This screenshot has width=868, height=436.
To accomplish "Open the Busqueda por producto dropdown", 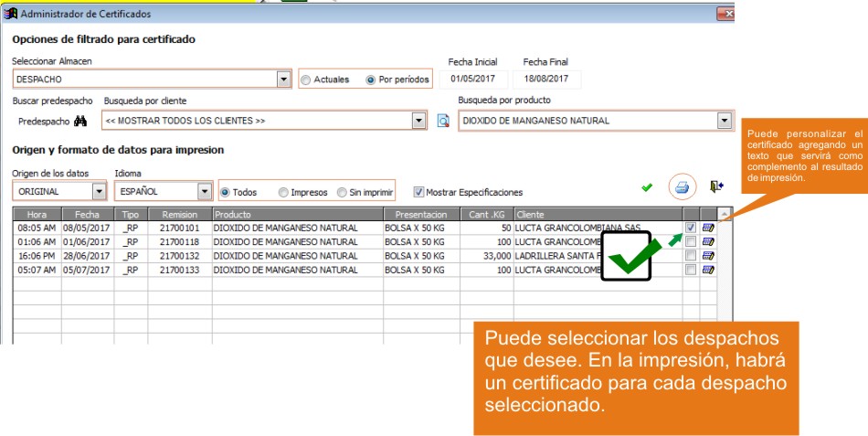I will (724, 121).
